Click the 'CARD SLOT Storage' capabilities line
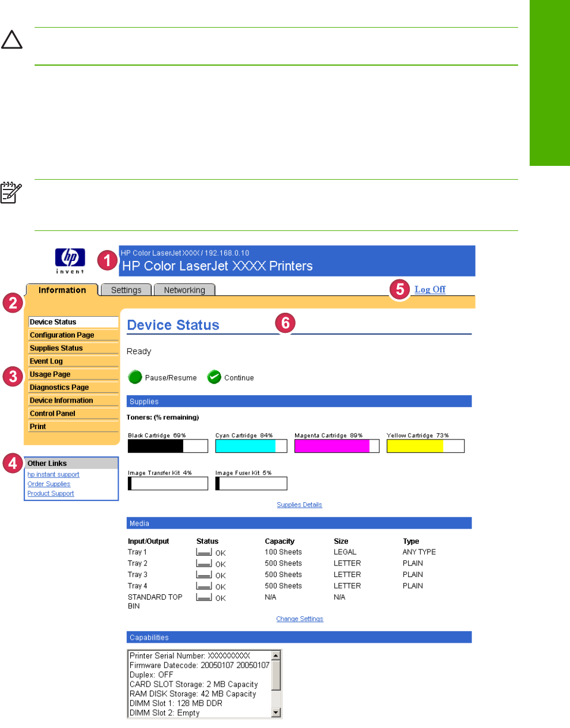This screenshot has width=570, height=728. click(x=194, y=684)
